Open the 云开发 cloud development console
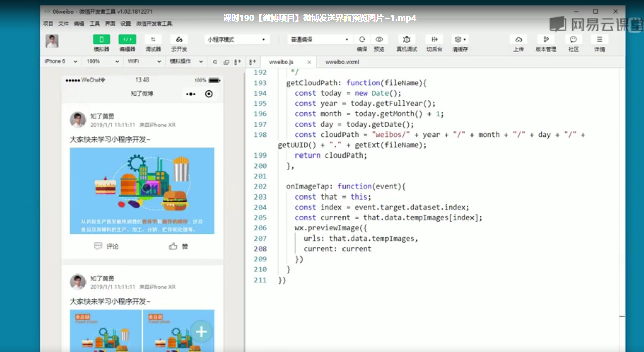The width and height of the screenshot is (644, 352). coord(179,40)
